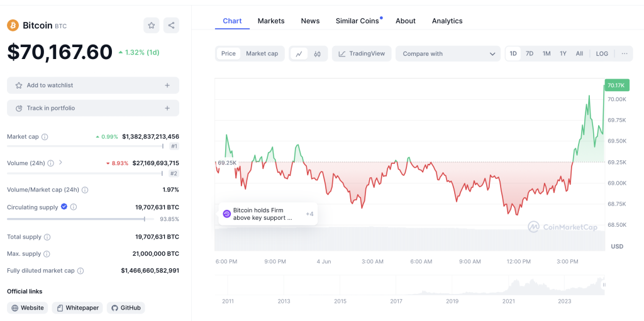This screenshot has height=321, width=644.
Task: Click the Circulating supply verified badge
Action: [x=64, y=207]
